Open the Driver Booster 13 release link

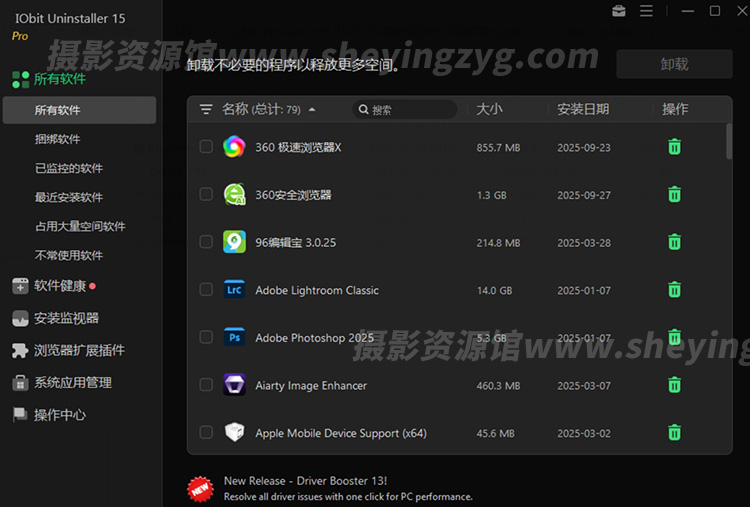(305, 481)
